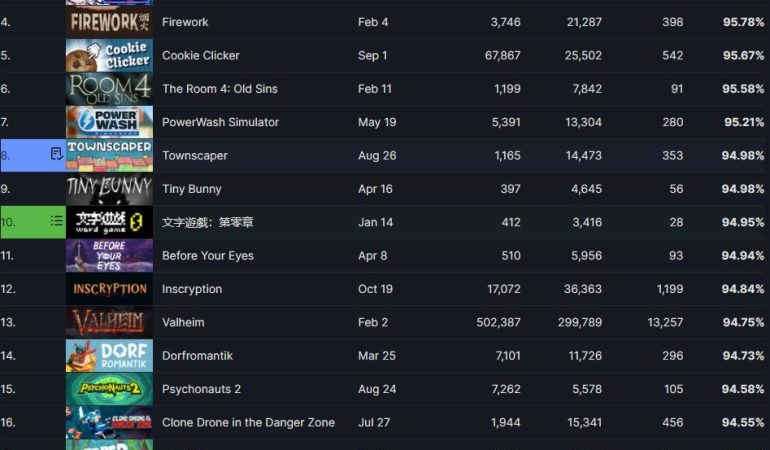Select the Inscryption logo thumbnail
The image size is (770, 450).
click(110, 289)
